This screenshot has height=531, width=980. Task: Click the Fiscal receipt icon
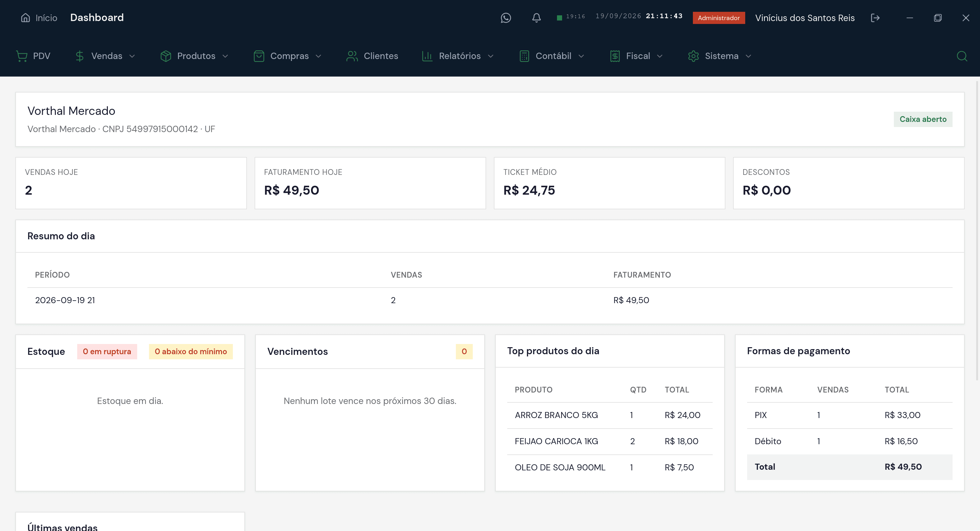tap(615, 56)
